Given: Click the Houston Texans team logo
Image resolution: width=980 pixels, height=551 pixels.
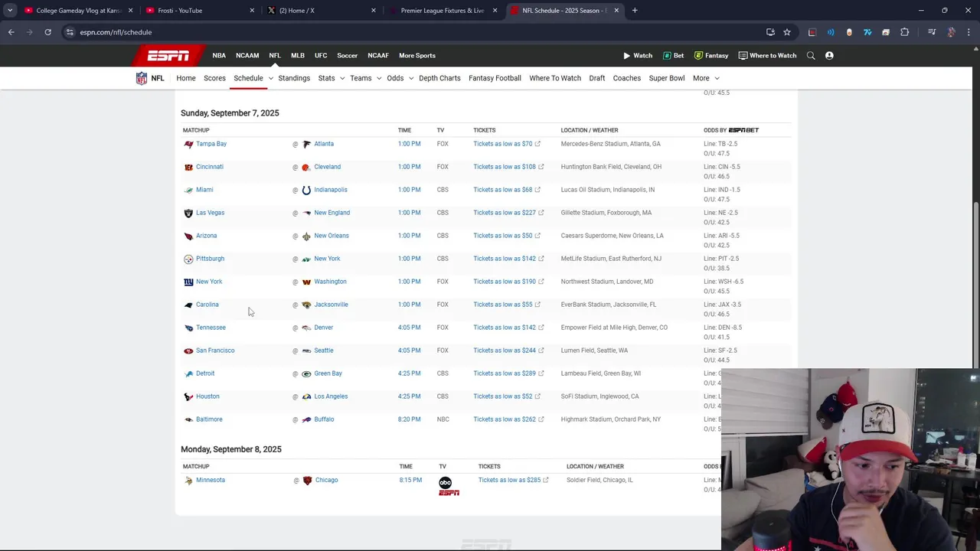Looking at the screenshot, I should 188,396.
